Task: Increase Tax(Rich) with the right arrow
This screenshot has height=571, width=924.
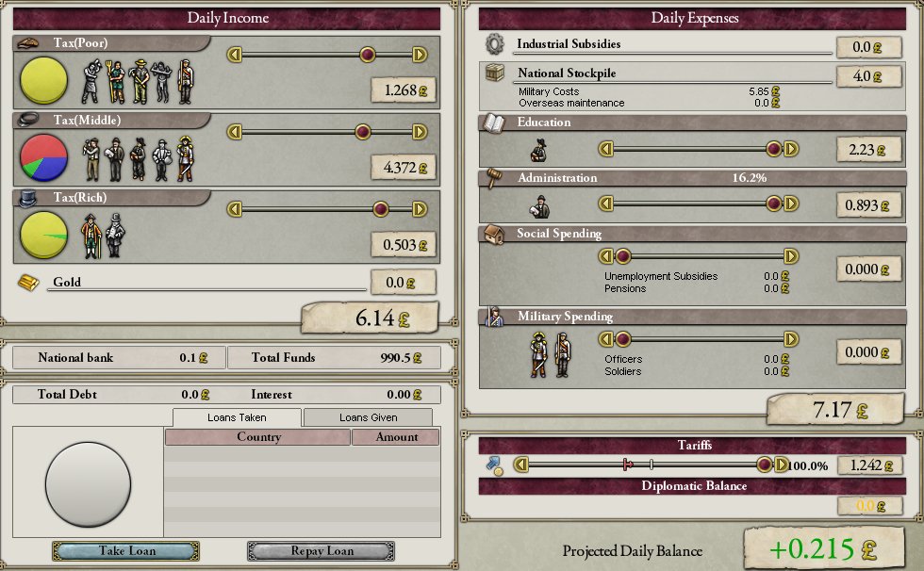Action: point(420,209)
